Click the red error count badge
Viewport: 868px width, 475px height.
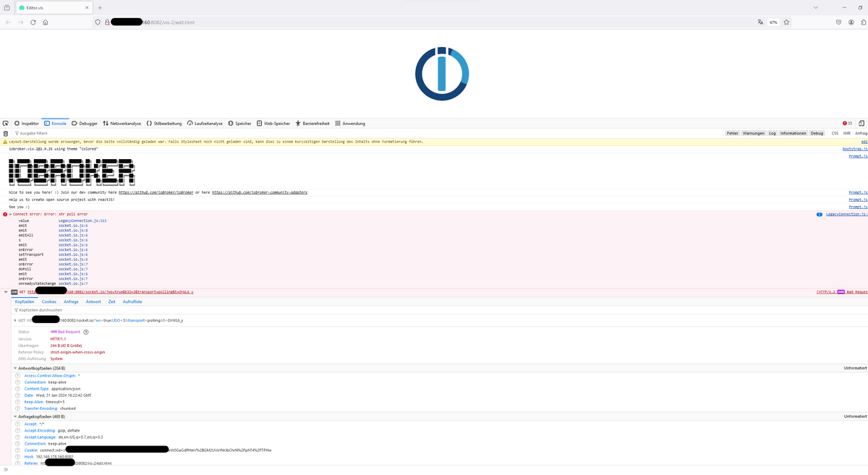847,124
